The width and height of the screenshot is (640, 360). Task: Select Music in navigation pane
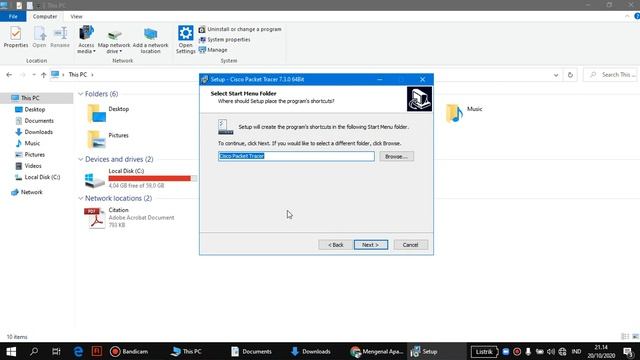[32, 143]
